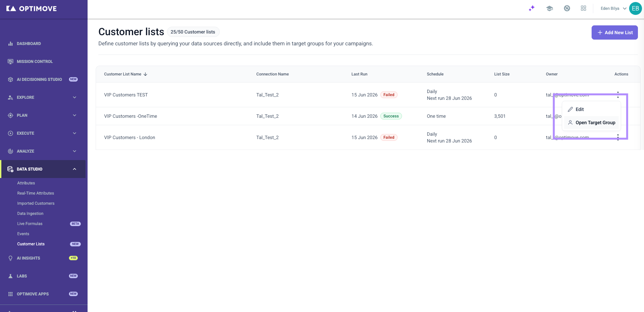The height and width of the screenshot is (312, 644).
Task: Select Customer Lists in sidebar
Action: point(31,244)
